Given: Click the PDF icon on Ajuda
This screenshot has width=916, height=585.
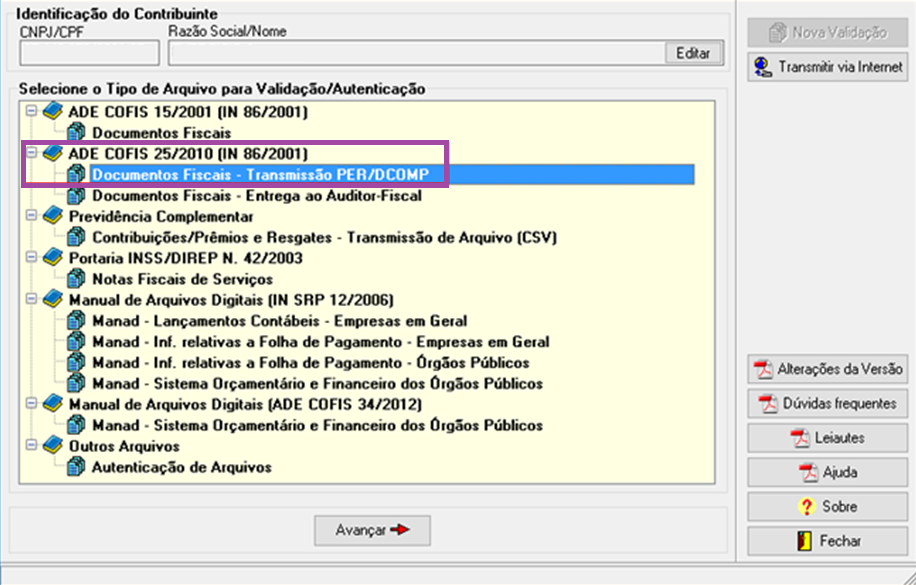Looking at the screenshot, I should (809, 472).
